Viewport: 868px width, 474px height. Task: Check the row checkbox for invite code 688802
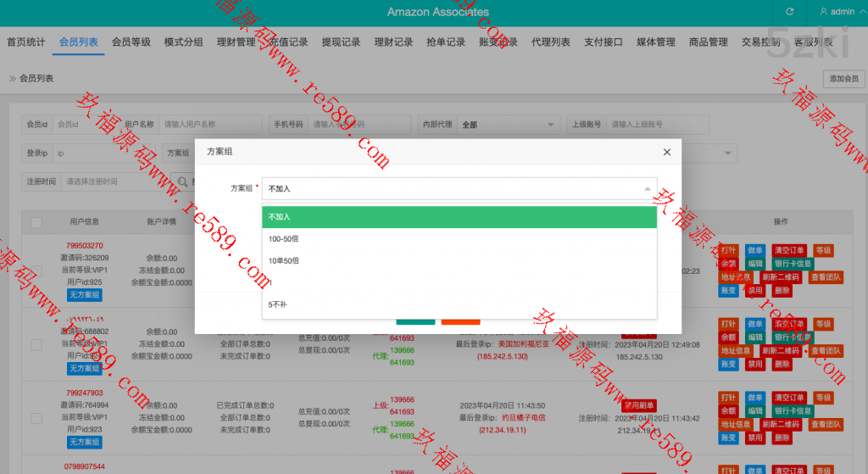(36, 345)
